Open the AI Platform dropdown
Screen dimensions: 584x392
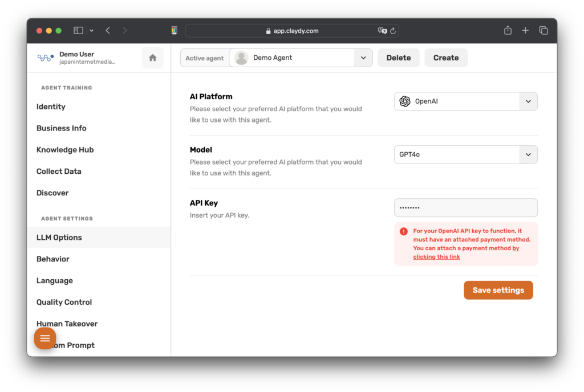[x=528, y=101]
